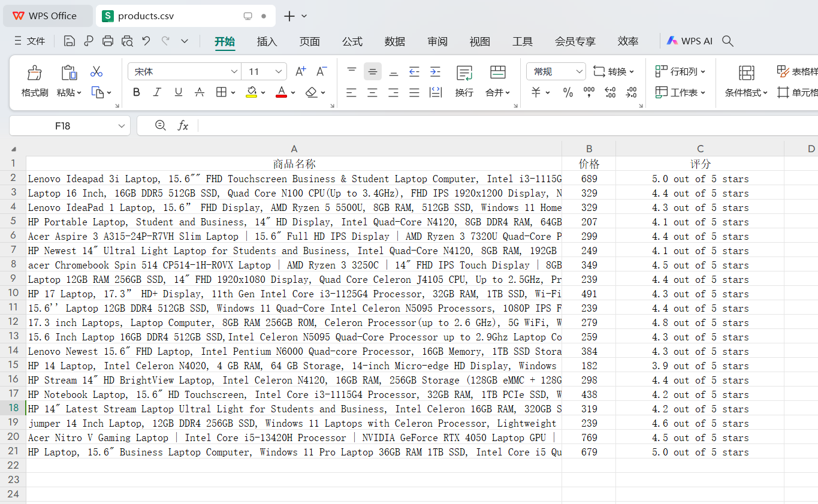Click the formula bar input field
The image size is (818, 504).
(x=508, y=125)
